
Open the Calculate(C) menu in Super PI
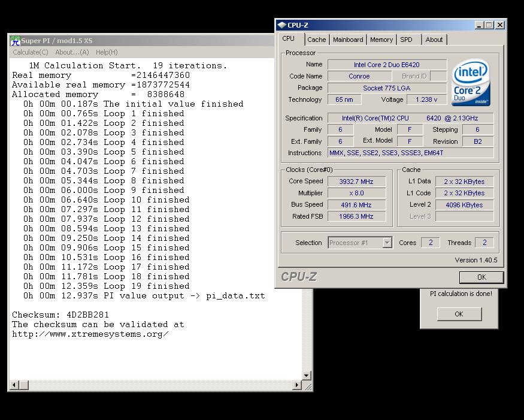[x=31, y=52]
